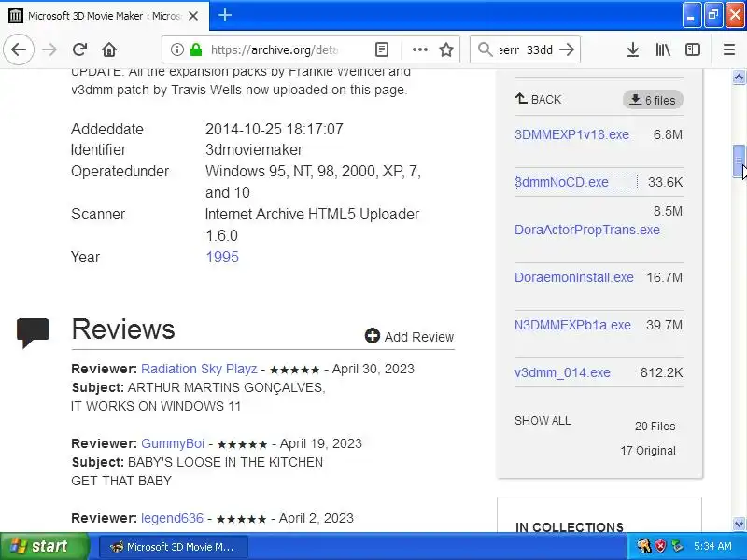This screenshot has width=747, height=560.
Task: Select Microsoft 3D Movie M... taskbar button
Action: [x=174, y=547]
